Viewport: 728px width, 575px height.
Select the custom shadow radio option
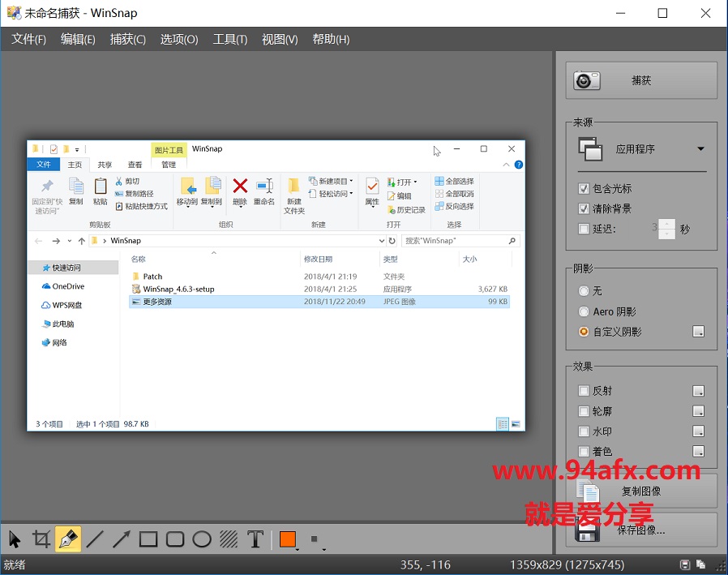pos(584,332)
